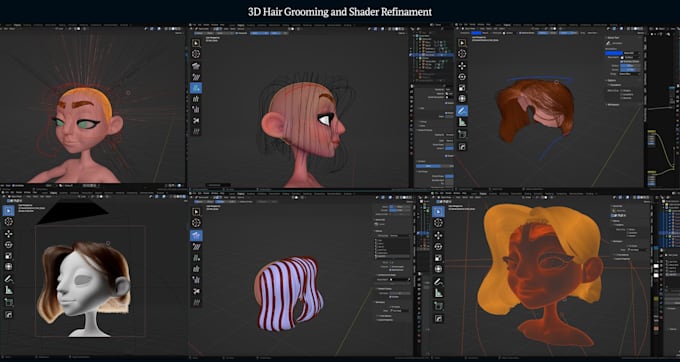Screen dimensions: 680x362
Task: Choose the comb-shaped hair brush in the side-profile head window
Action: 196,65
